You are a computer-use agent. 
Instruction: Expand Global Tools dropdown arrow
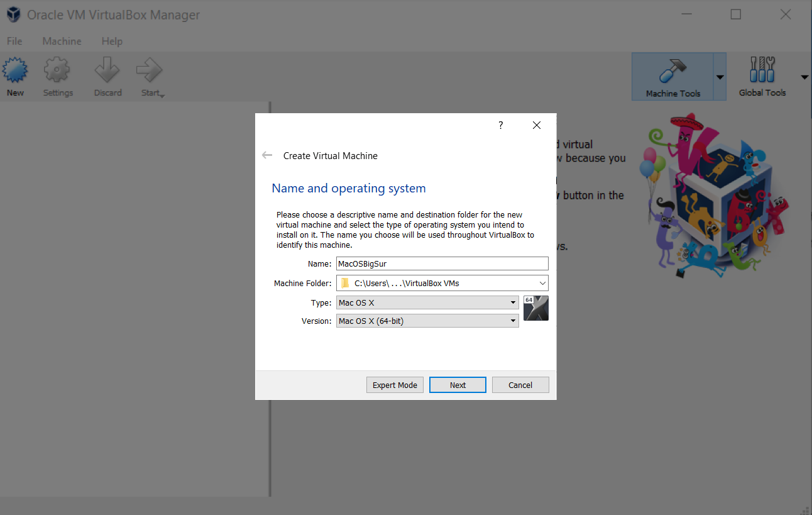(x=804, y=77)
